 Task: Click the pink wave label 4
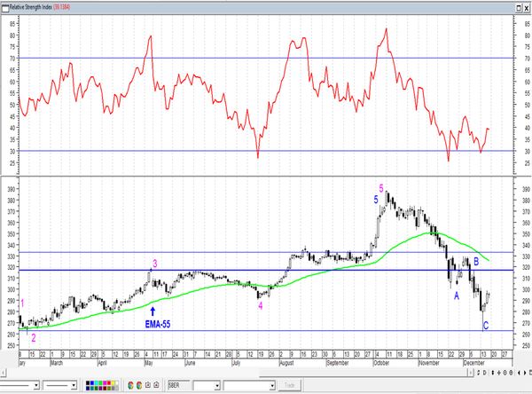click(260, 306)
